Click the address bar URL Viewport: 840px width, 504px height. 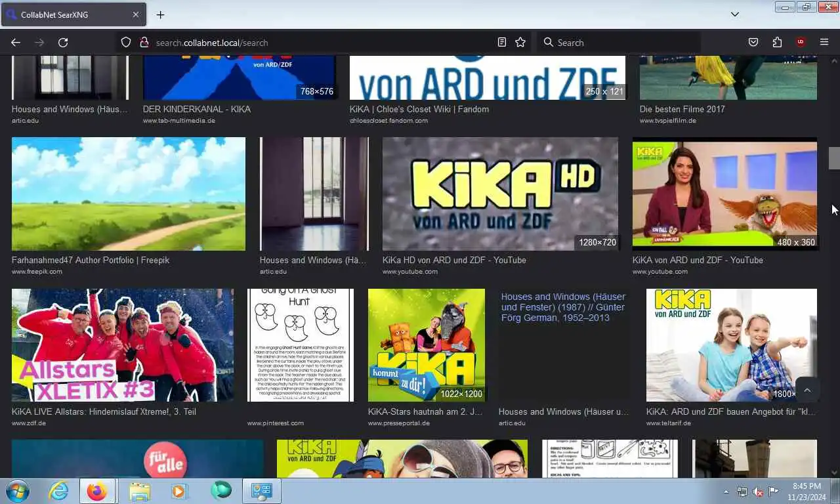212,43
